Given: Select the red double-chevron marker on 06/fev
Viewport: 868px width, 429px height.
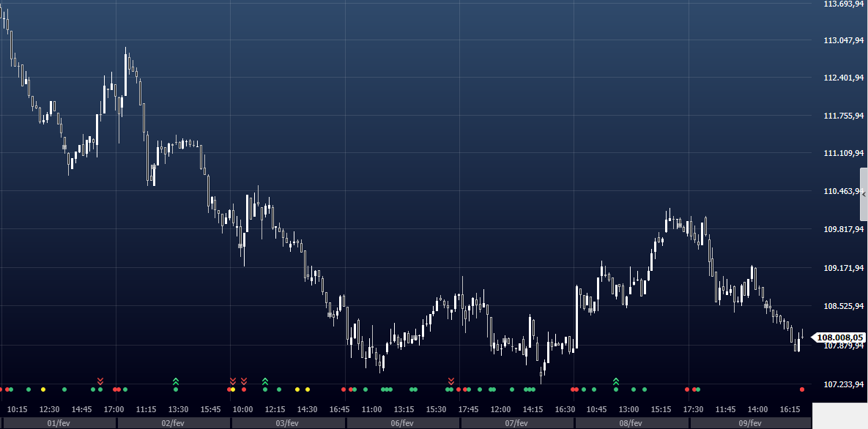Looking at the screenshot, I should (x=451, y=381).
